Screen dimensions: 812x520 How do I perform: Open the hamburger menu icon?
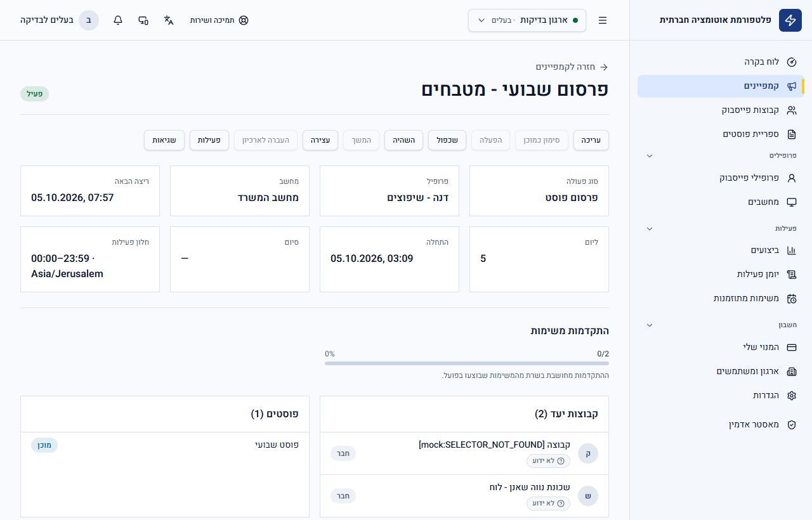pos(603,20)
